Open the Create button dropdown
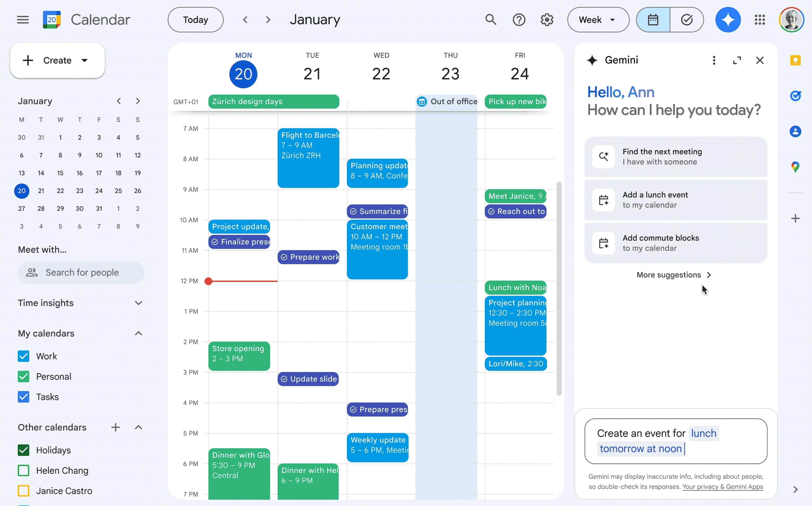Viewport: 812px width, 506px height. coord(85,61)
